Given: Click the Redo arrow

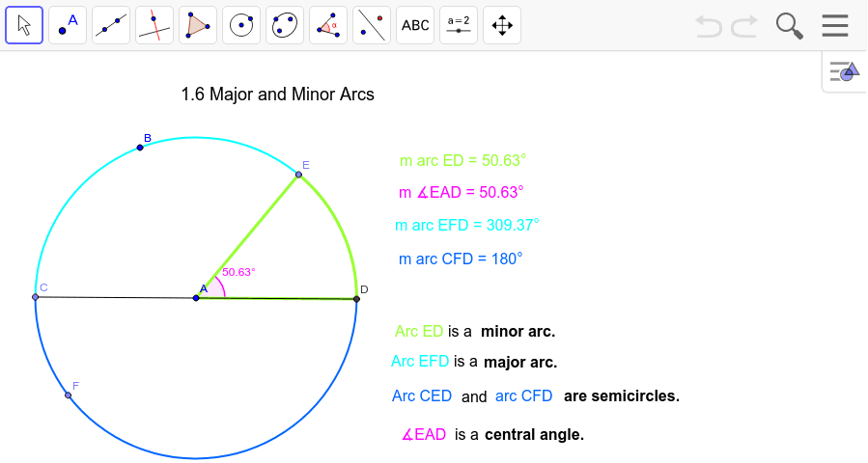Looking at the screenshot, I should point(744,26).
